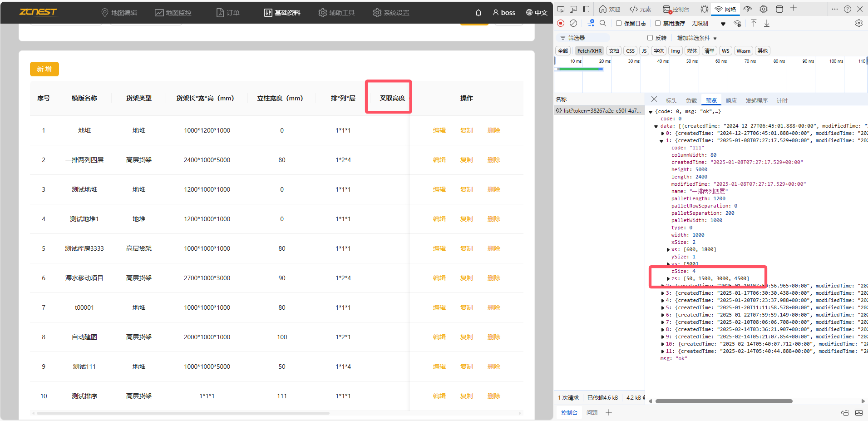Open the boss user account menu
The width and height of the screenshot is (868, 421).
[x=504, y=13]
